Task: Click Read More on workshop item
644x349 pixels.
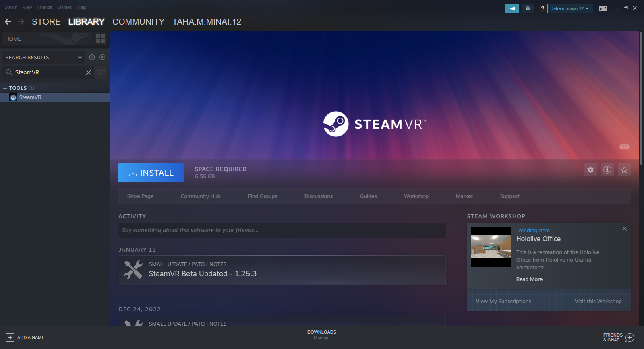Action: click(x=529, y=279)
